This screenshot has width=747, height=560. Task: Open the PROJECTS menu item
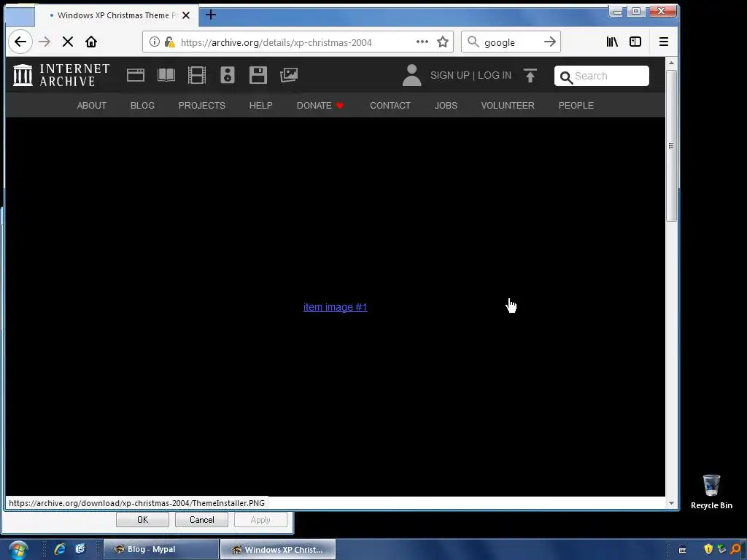coord(201,105)
